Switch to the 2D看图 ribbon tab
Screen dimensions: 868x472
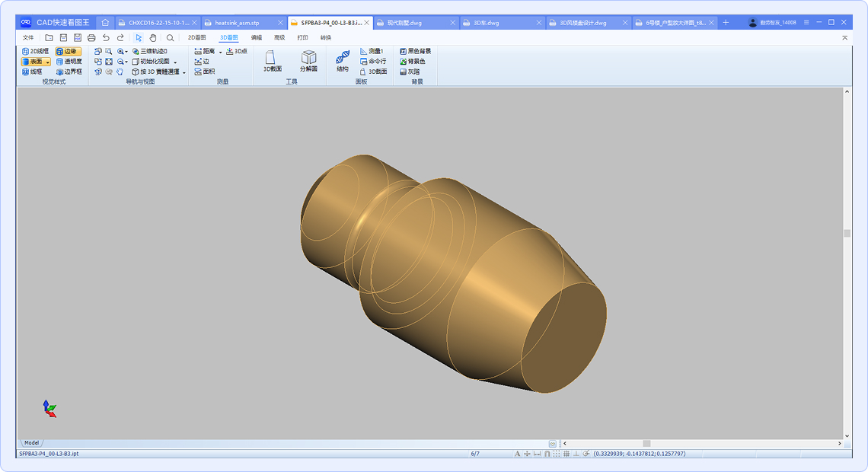pos(196,37)
